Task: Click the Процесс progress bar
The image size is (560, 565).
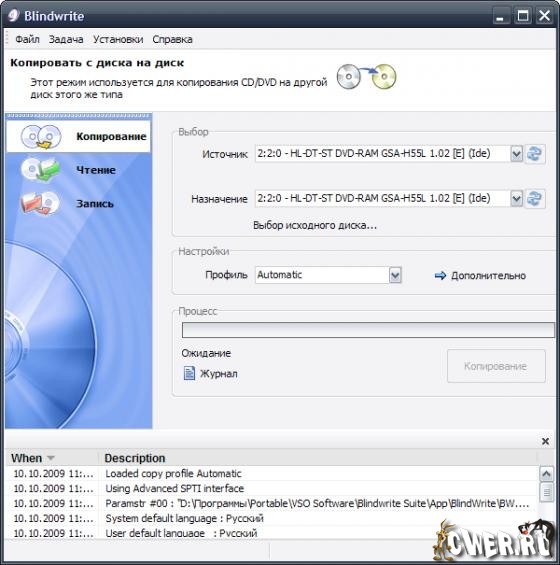Action: (368, 330)
